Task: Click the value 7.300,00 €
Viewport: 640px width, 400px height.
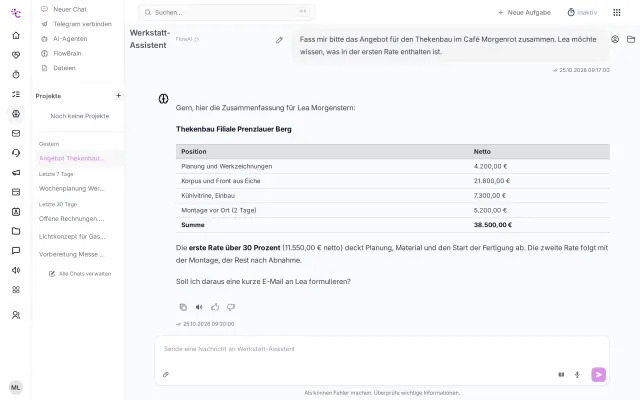Action: [490, 196]
